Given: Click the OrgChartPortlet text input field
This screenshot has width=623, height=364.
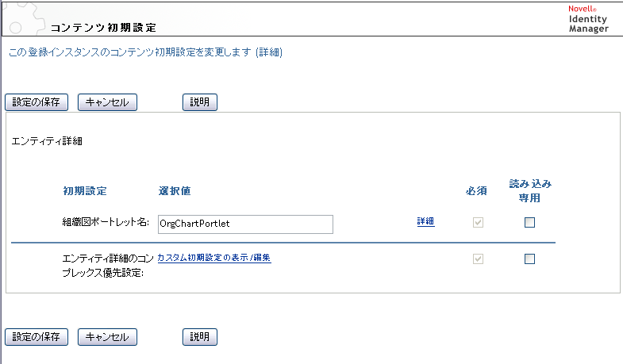Looking at the screenshot, I should 244,224.
